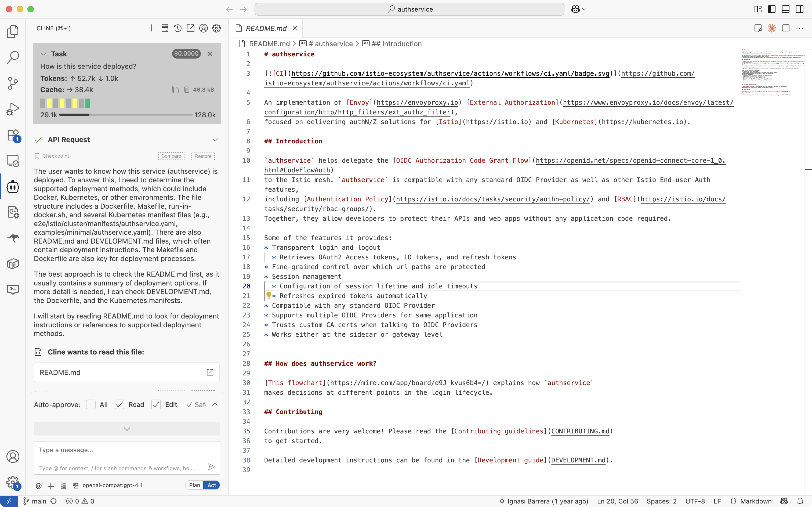This screenshot has width=812, height=507.
Task: Open Source Control in the activity bar
Action: point(13,83)
